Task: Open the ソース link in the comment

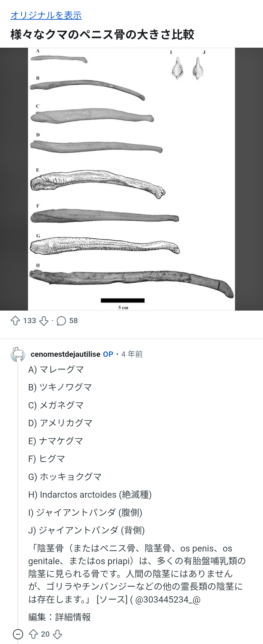Action: click(112, 599)
